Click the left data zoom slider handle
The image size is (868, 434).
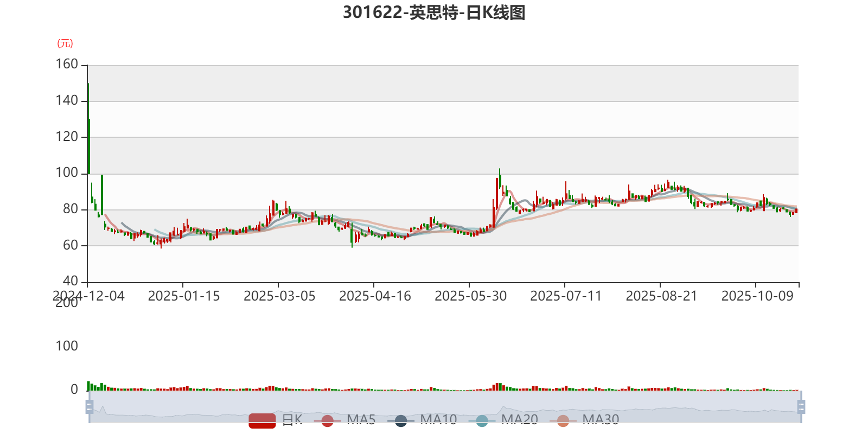click(x=90, y=406)
